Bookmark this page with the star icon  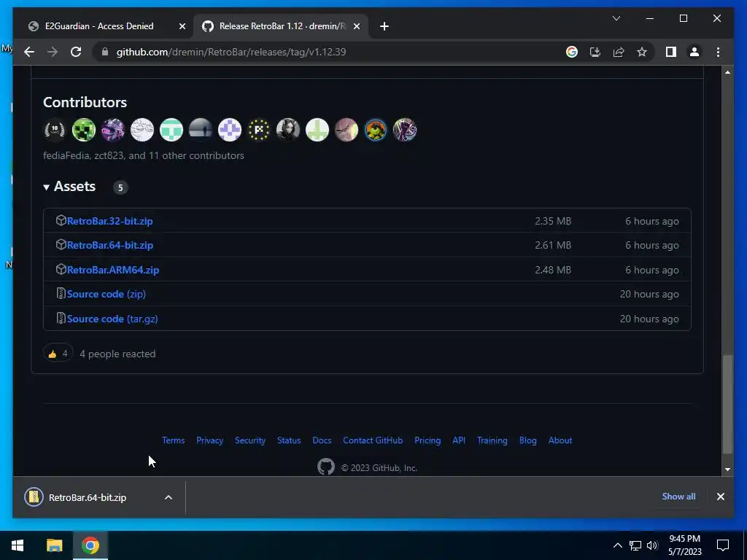[642, 52]
